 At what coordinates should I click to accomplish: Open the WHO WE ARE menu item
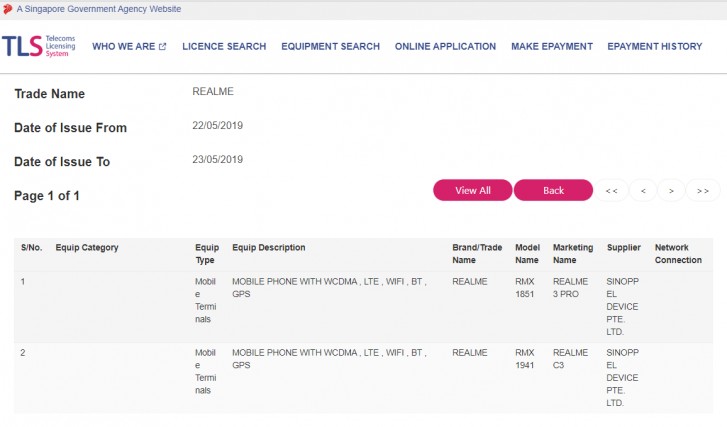pyautogui.click(x=124, y=46)
